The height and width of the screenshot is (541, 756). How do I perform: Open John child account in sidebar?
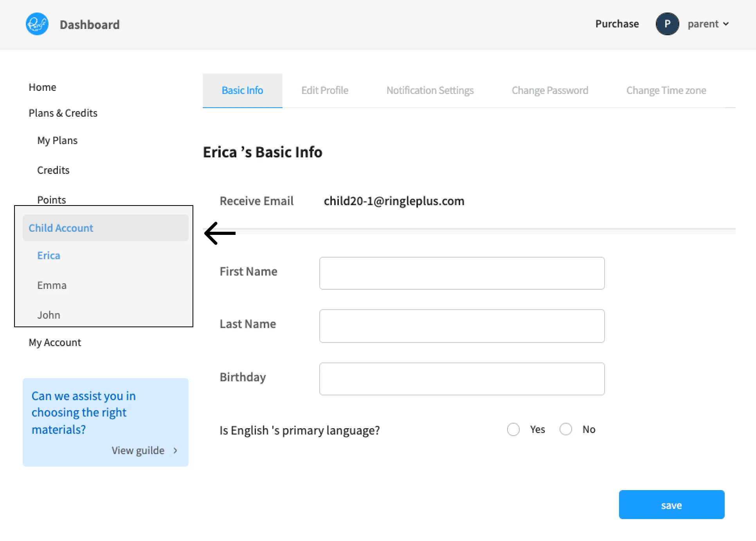pos(49,315)
